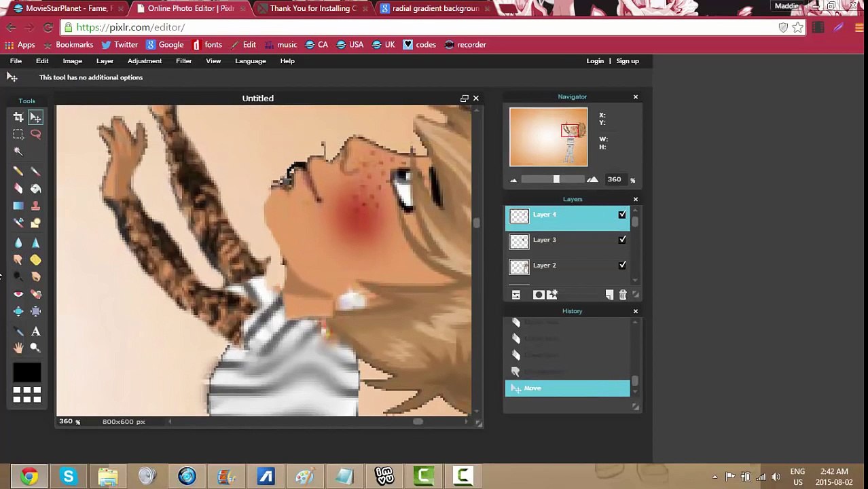Open the View menu

tap(213, 61)
